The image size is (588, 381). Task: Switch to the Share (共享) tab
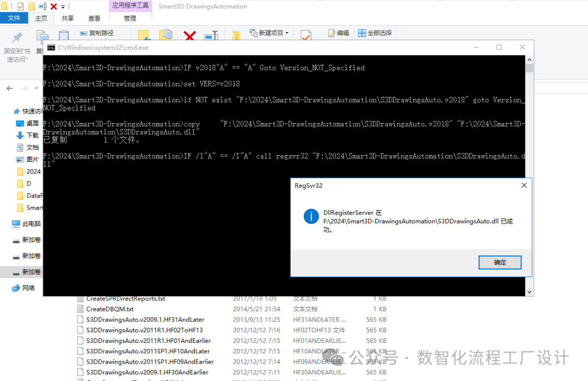click(68, 19)
